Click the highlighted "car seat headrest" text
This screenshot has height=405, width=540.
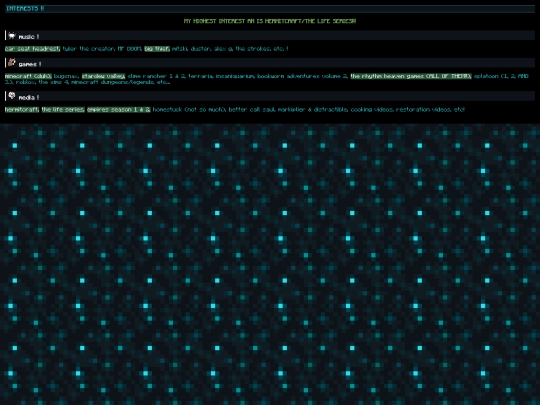(32, 49)
